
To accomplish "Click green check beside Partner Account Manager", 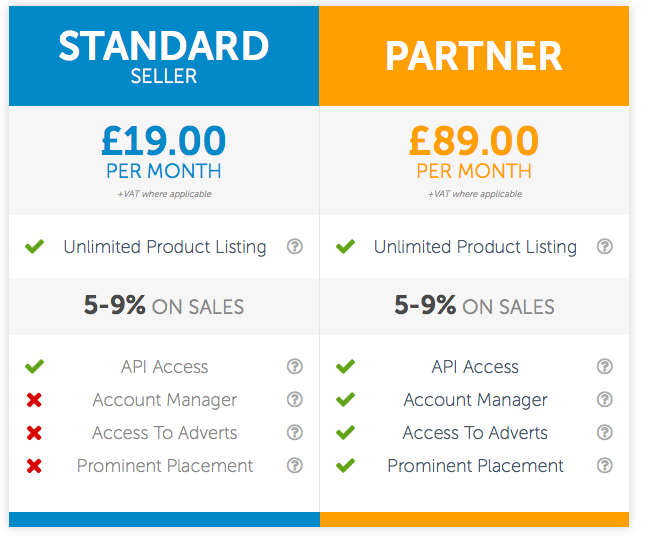I will [345, 399].
